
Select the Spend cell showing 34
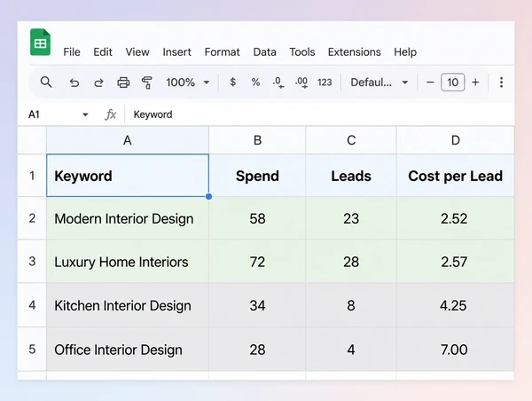pyautogui.click(x=257, y=305)
